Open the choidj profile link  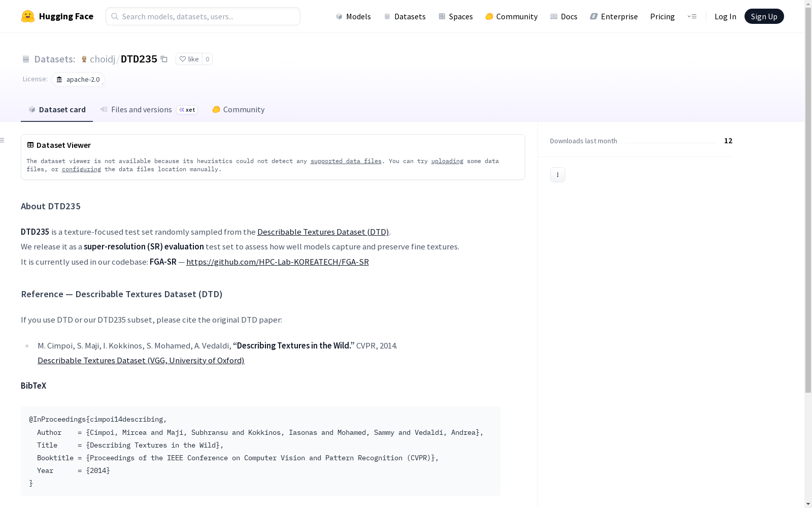pyautogui.click(x=103, y=59)
